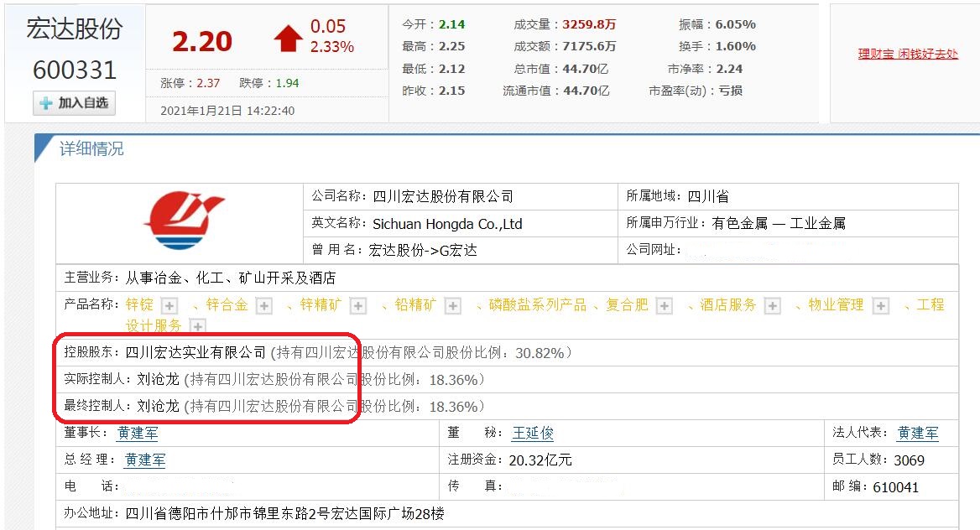980x530 pixels.
Task: Click the 锌锭 product name link
Action: click(139, 305)
